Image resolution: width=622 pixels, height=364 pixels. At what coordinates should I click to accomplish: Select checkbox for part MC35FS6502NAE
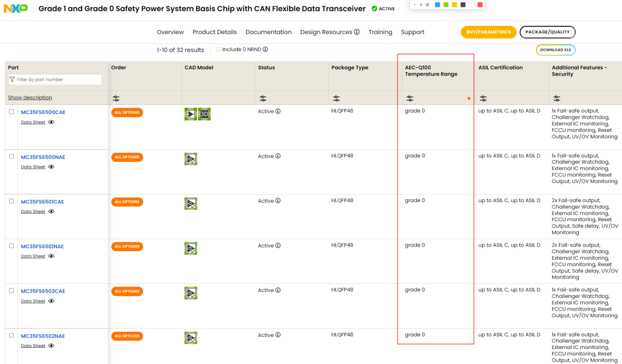point(12,335)
